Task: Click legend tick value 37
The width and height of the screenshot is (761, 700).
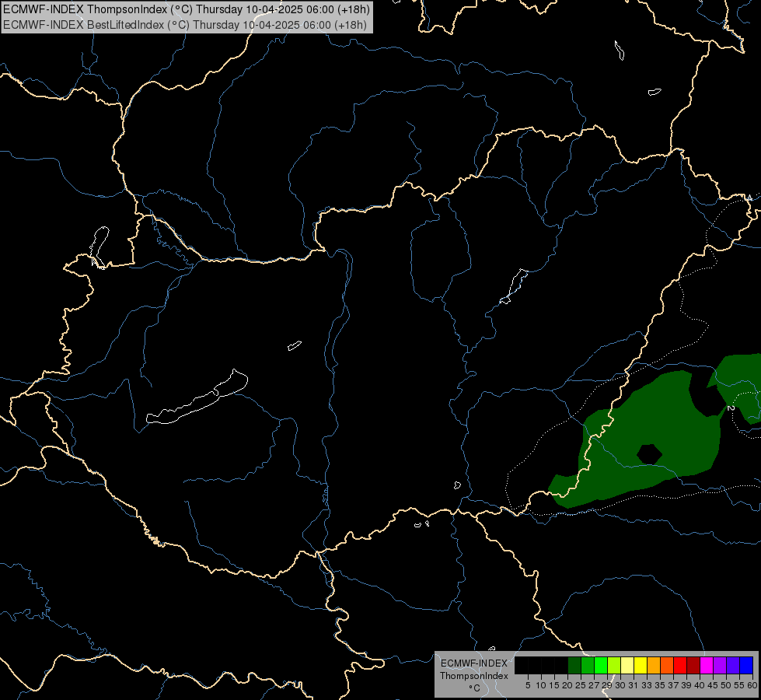Action: [x=673, y=685]
